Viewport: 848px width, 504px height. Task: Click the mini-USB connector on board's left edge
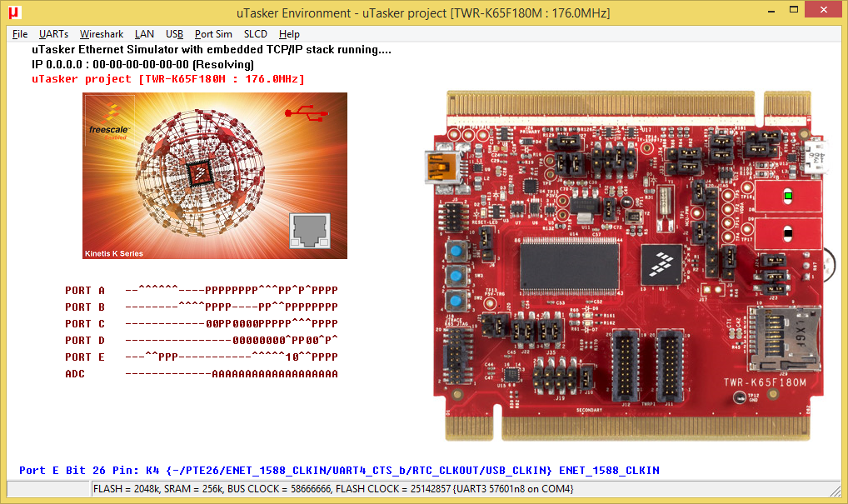pyautogui.click(x=437, y=166)
